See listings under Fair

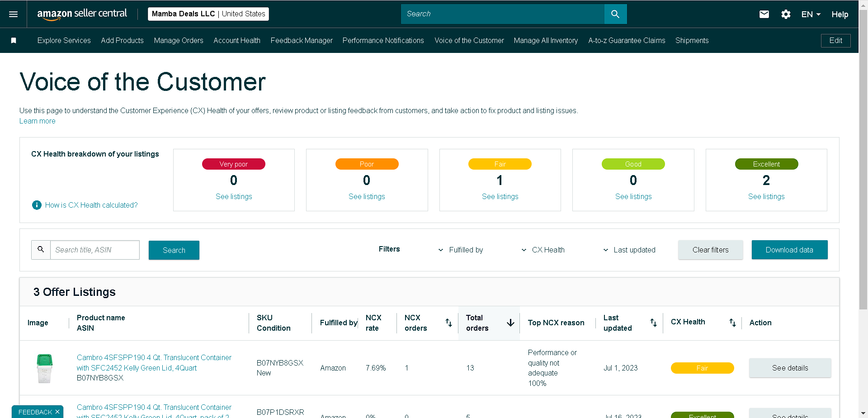coord(500,196)
